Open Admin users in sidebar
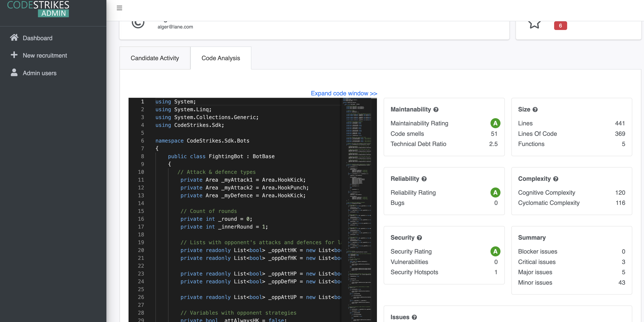 tap(40, 73)
